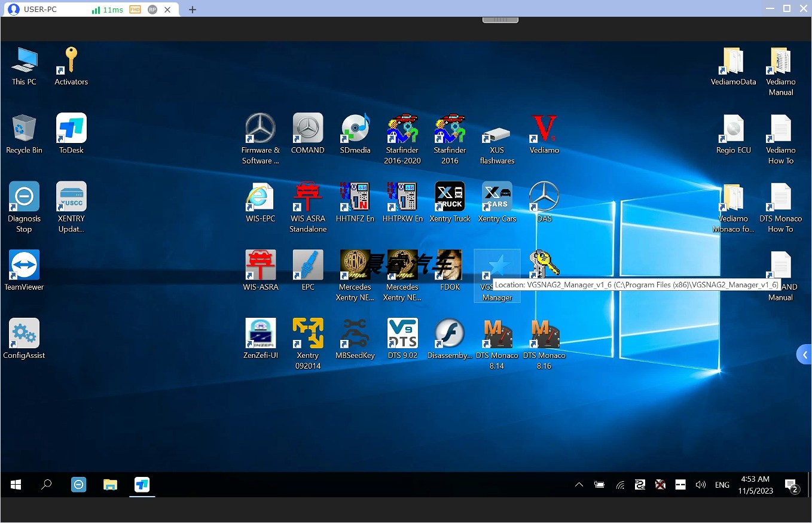This screenshot has width=812, height=523.
Task: Switch to ToDesk in the taskbar
Action: [142, 485]
